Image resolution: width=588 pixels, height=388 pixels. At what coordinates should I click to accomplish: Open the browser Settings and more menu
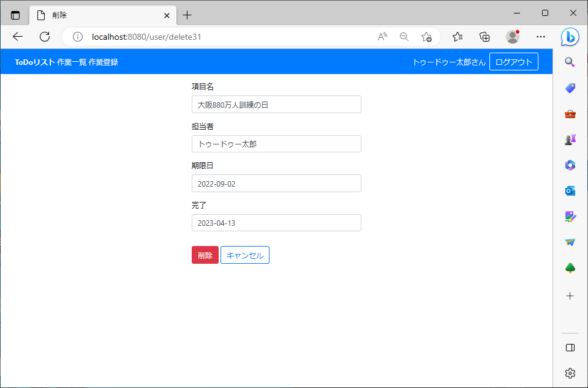(540, 37)
